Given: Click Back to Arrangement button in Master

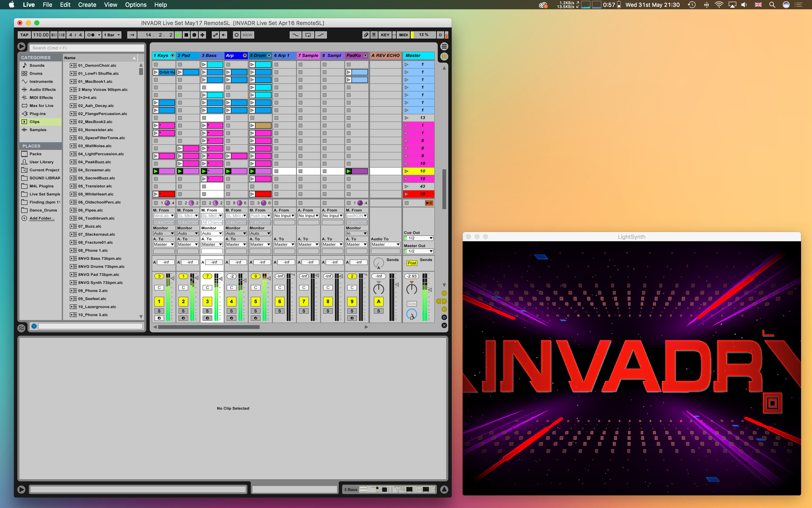Looking at the screenshot, I should [x=429, y=203].
